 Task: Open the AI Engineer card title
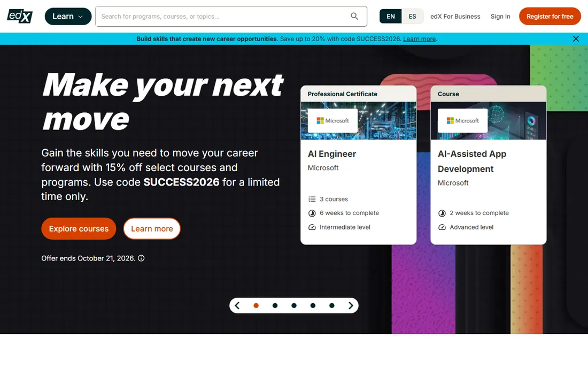pos(332,154)
